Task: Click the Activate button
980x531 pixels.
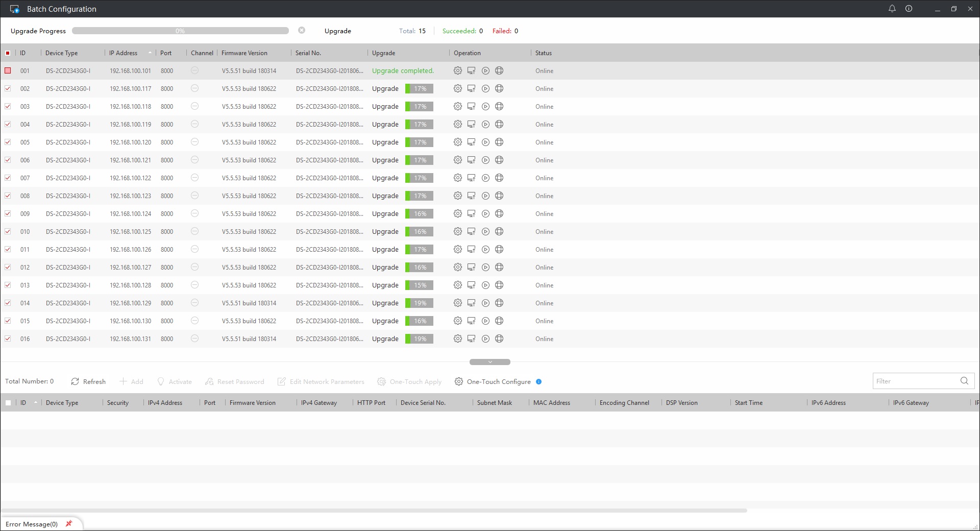Action: [175, 381]
